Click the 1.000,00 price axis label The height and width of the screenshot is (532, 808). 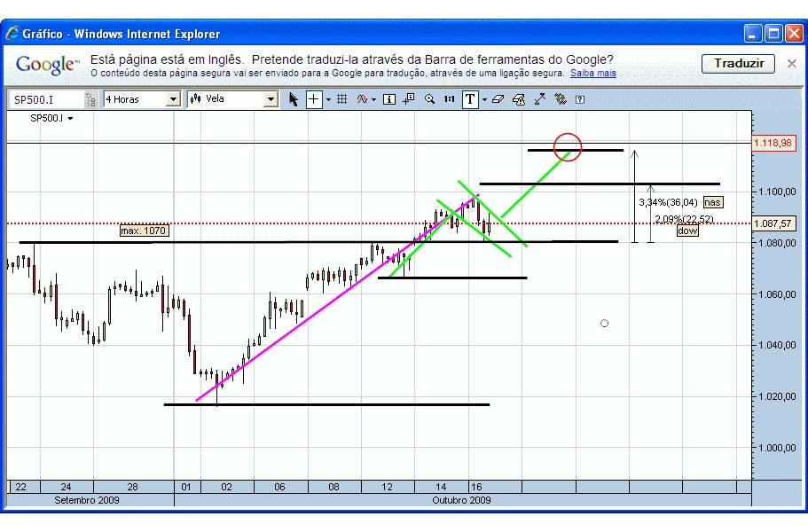tap(777, 448)
